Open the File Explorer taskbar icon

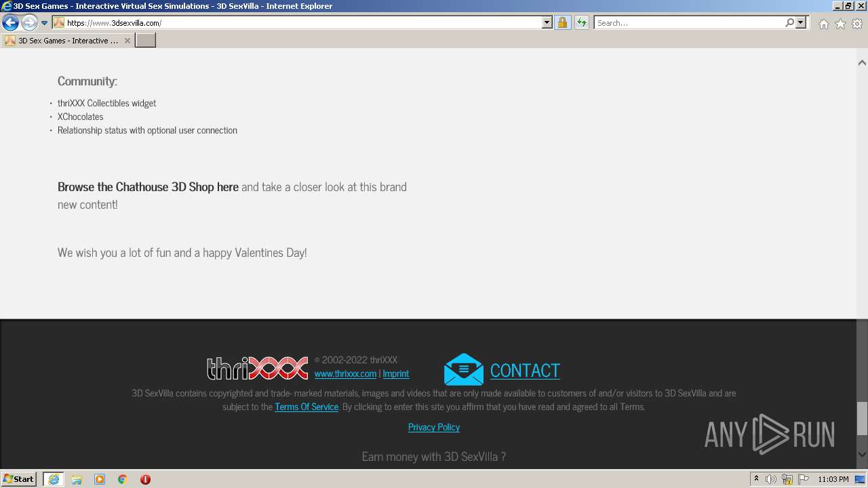tap(77, 479)
